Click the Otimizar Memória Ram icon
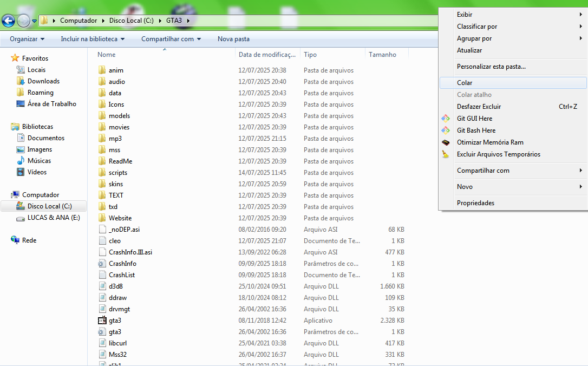 coord(445,142)
